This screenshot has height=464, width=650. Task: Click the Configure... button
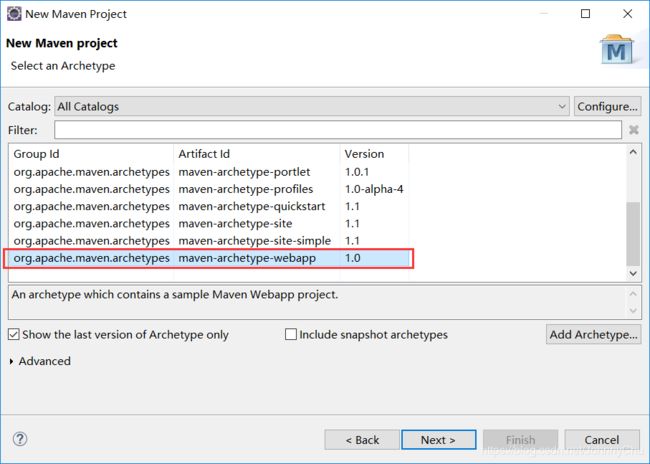pos(607,107)
